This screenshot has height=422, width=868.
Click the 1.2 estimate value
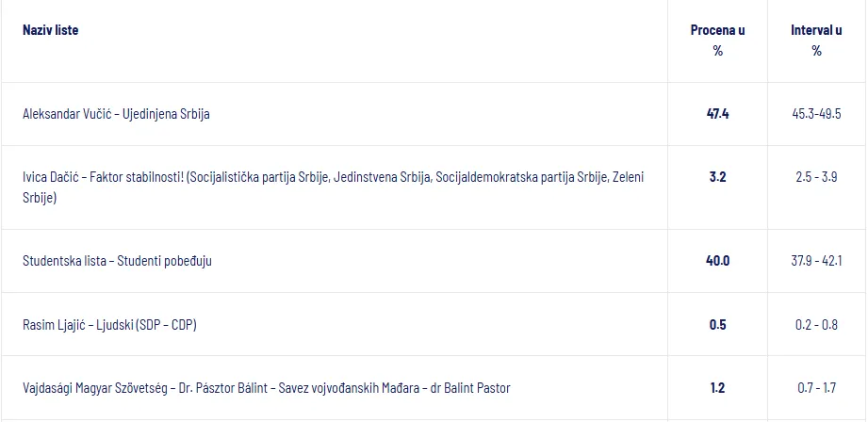tap(717, 388)
